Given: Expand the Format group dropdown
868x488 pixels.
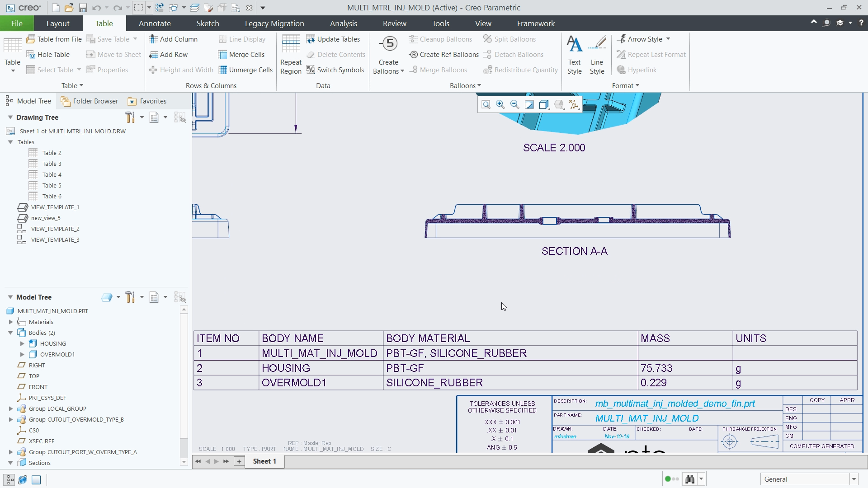Looking at the screenshot, I should coord(626,86).
